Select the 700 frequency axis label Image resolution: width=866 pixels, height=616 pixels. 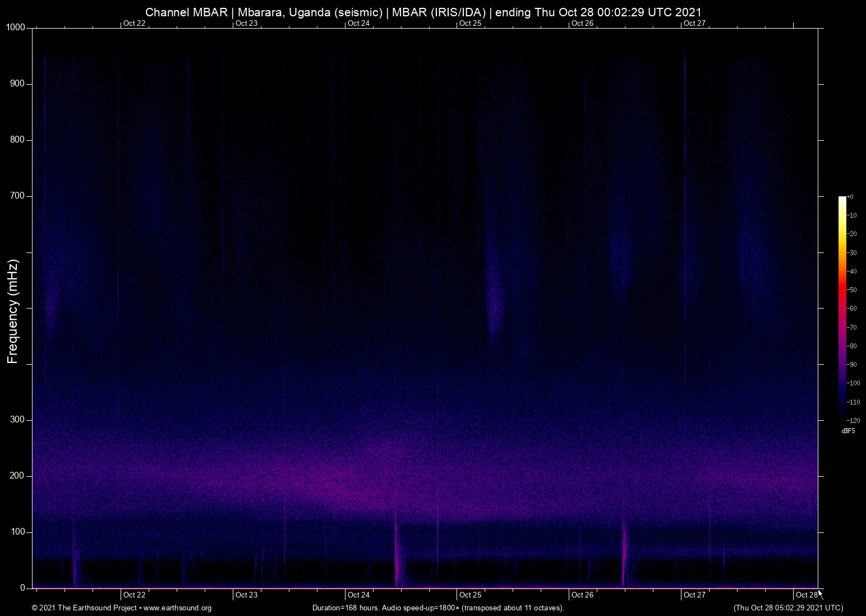point(17,196)
